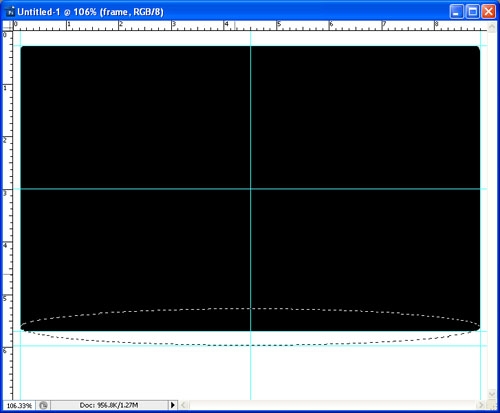Click the vertical scrollbar up arrow
Screen dimensions: 500x413
coord(492,27)
